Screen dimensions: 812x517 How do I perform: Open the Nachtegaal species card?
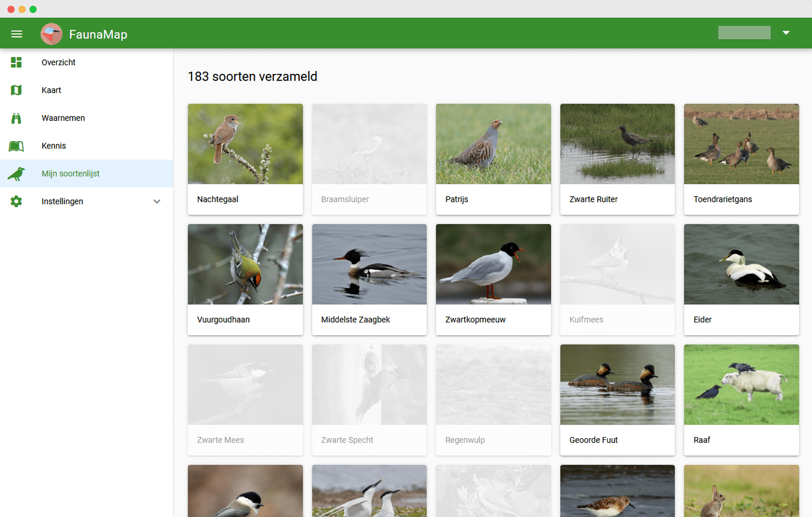245,159
